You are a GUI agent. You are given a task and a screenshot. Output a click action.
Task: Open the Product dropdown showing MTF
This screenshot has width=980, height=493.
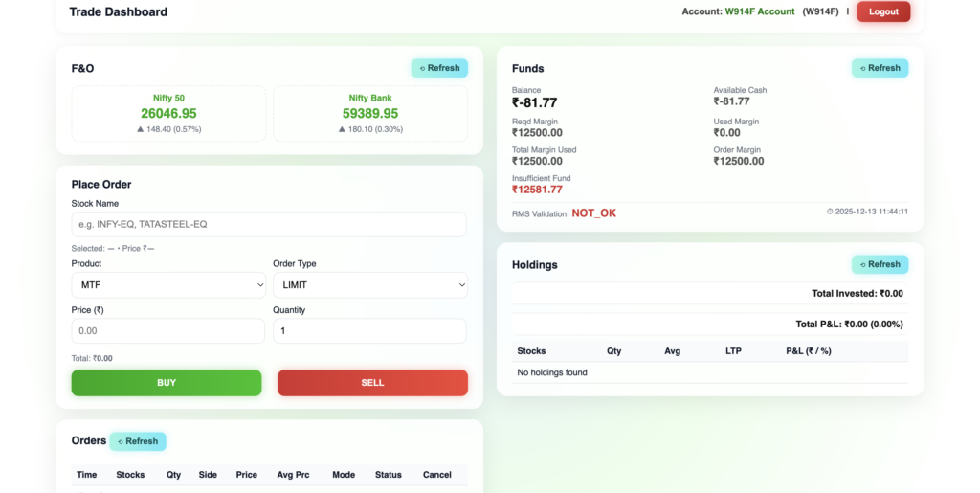[168, 285]
